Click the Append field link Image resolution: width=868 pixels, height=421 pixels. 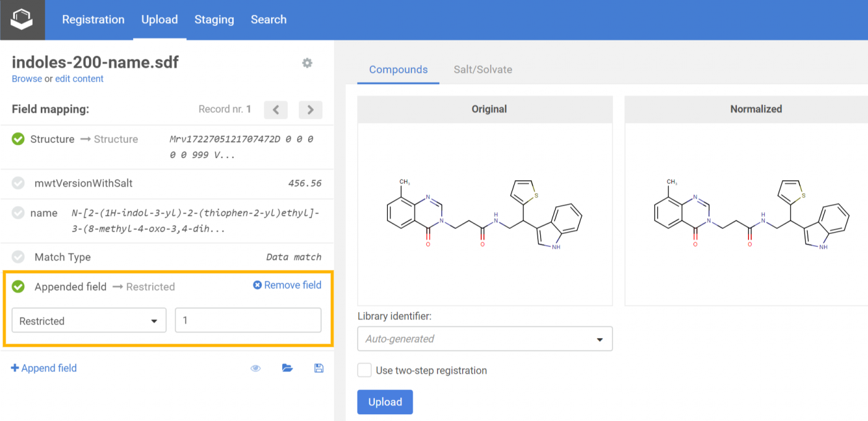(x=44, y=368)
